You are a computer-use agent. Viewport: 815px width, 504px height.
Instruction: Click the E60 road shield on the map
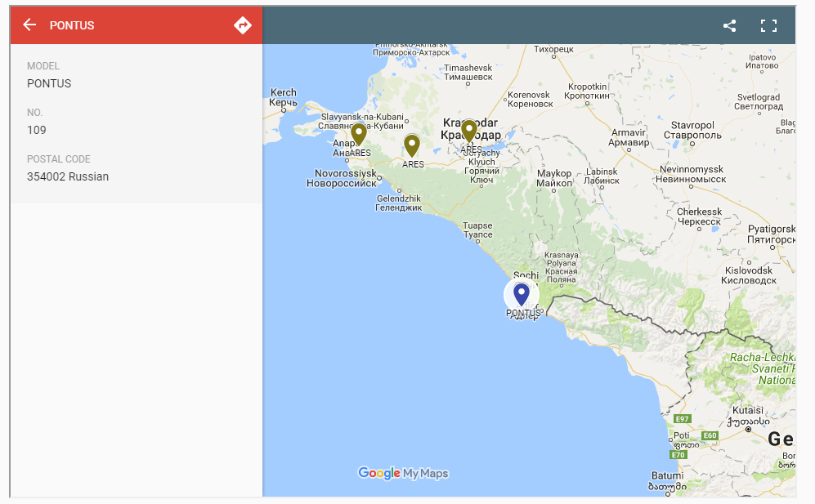710,435
